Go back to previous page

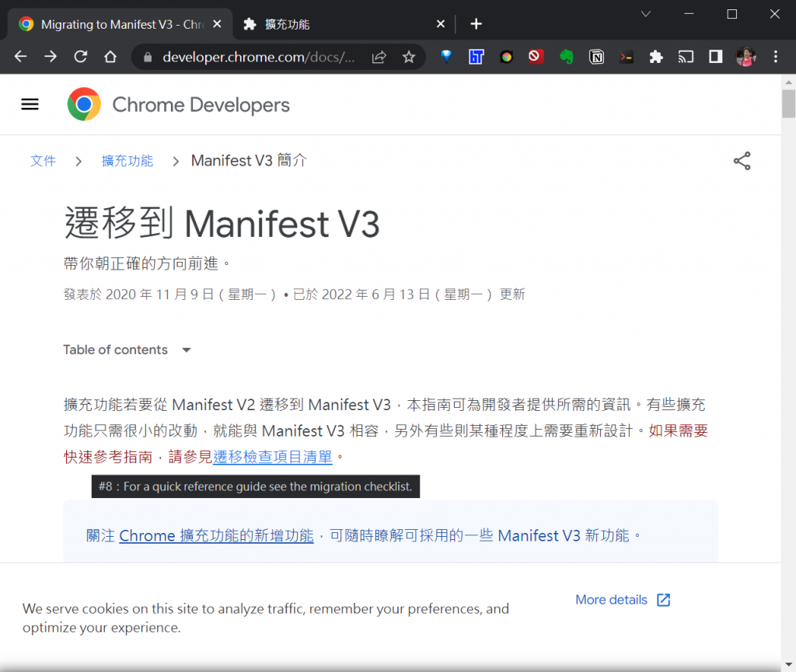click(x=20, y=56)
